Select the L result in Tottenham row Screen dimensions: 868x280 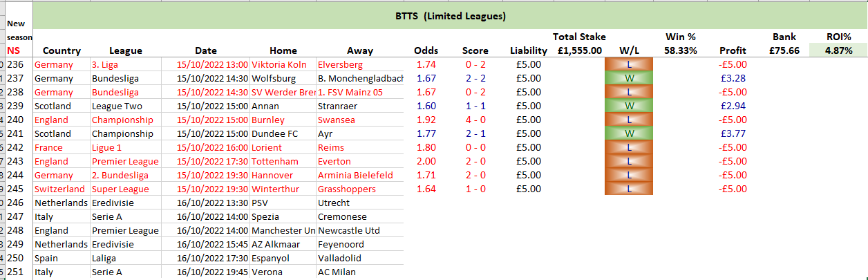coord(629,161)
